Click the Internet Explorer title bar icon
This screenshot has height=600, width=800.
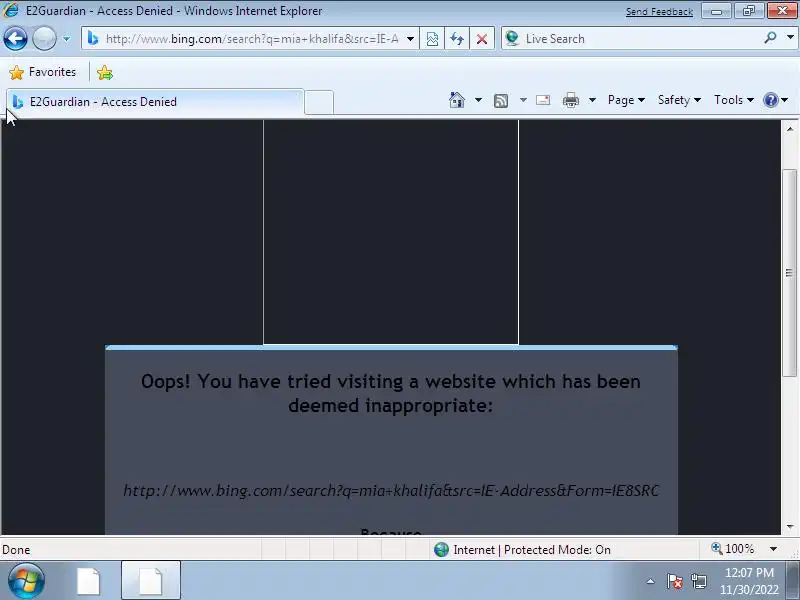point(11,10)
